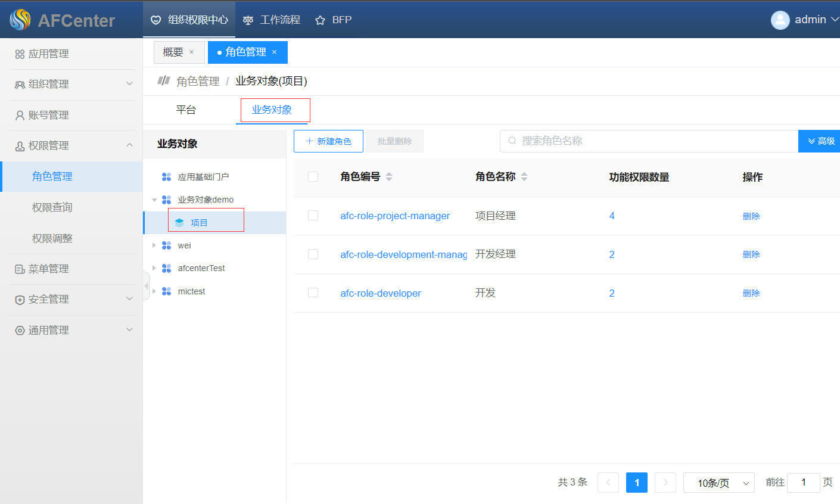
Task: Click the AFCenter logo icon
Action: (x=20, y=20)
